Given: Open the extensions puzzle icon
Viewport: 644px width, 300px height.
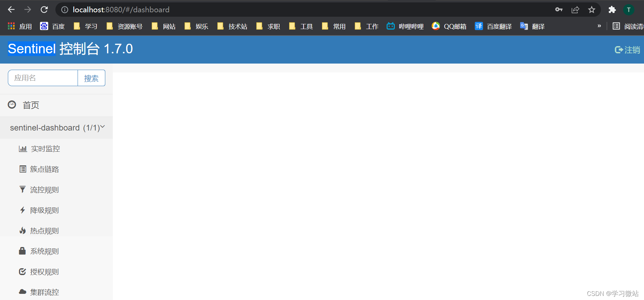Looking at the screenshot, I should 612,10.
